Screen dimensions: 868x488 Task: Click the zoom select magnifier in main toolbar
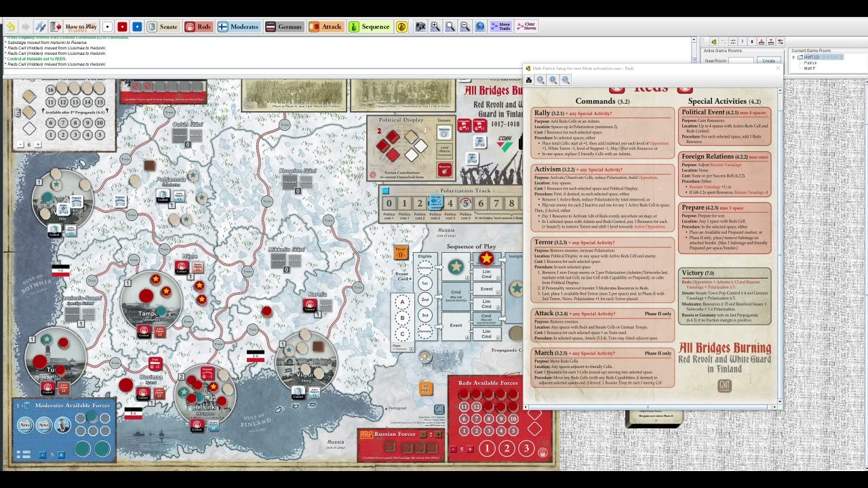450,26
